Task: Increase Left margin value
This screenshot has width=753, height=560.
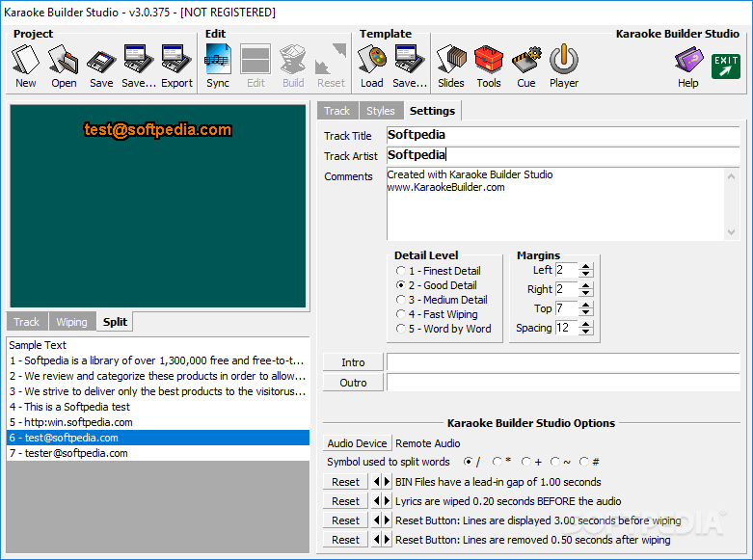Action: click(585, 267)
